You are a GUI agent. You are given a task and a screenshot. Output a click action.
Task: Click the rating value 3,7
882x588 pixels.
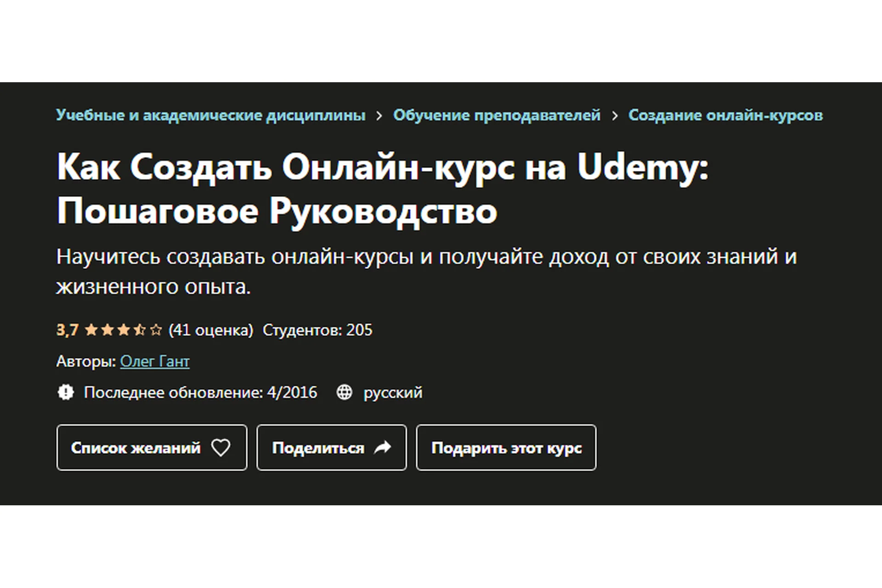[67, 329]
